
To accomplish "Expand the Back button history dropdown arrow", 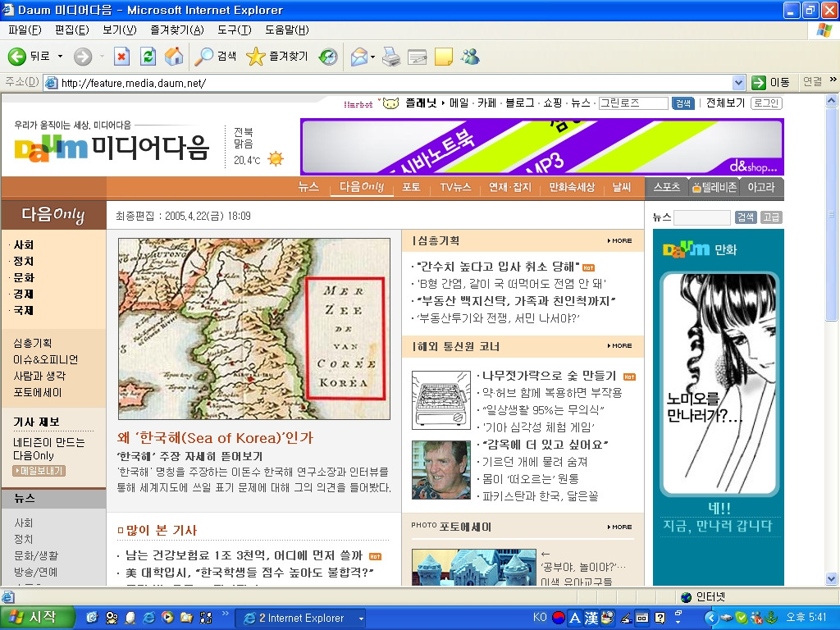I will [60, 57].
